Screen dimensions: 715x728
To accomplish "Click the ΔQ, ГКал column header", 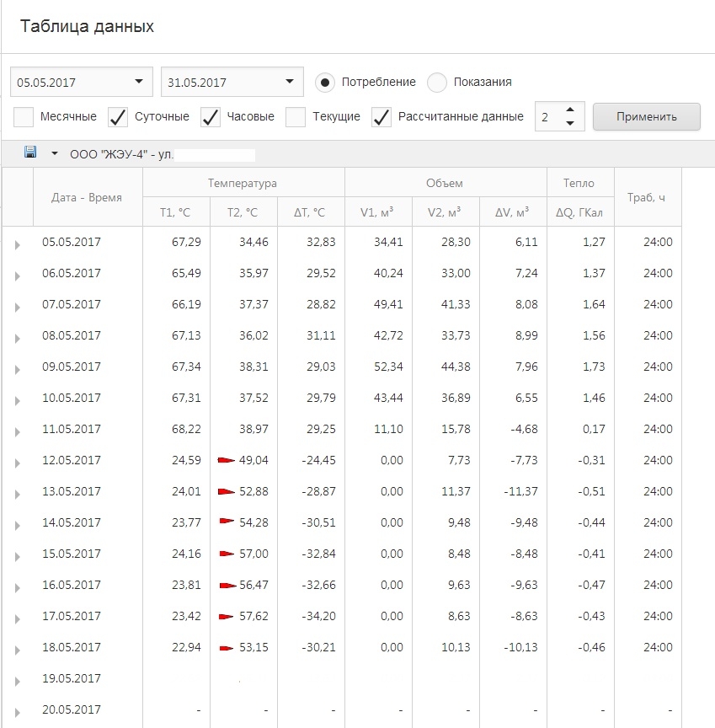I will pos(580,212).
